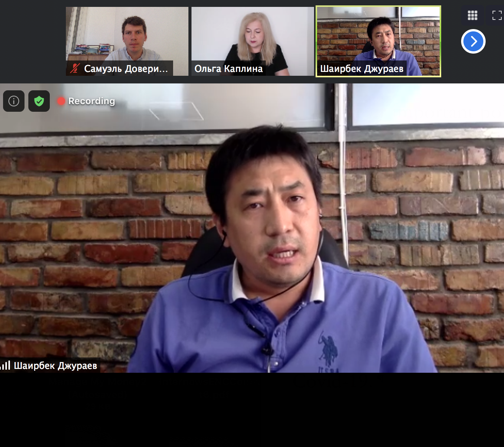Click red muted microphone icon on Самуэль
This screenshot has height=447, width=504.
click(75, 69)
